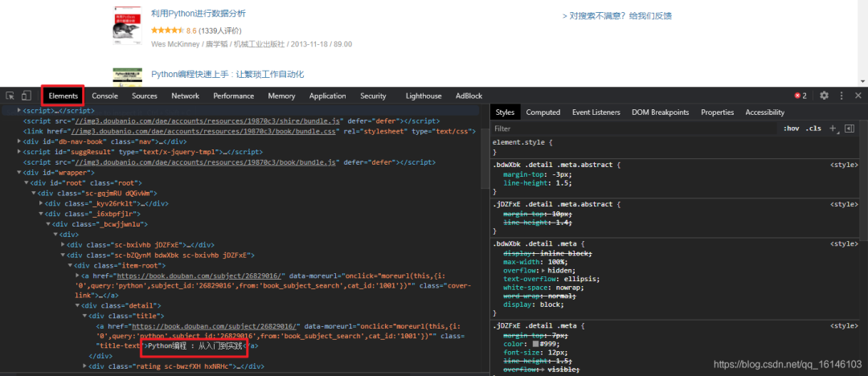Screen dimensions: 868x376
Task: Toggle the computed styles sidebar icon
Action: 850,129
